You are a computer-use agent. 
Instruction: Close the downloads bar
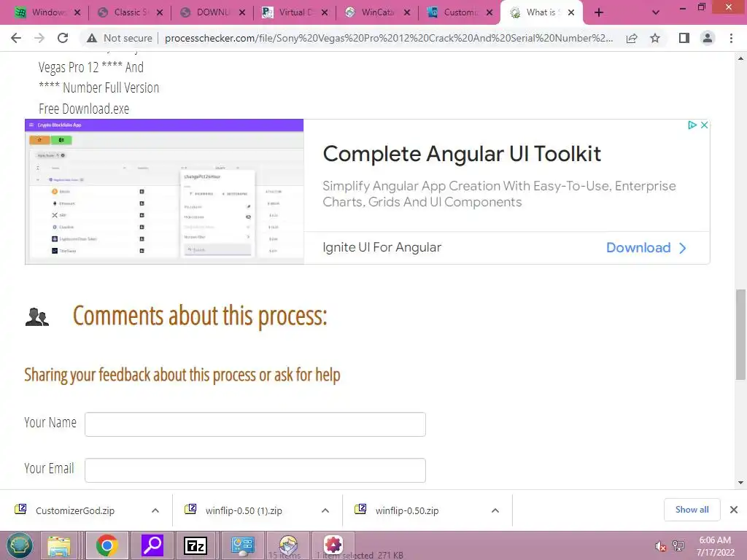click(734, 510)
